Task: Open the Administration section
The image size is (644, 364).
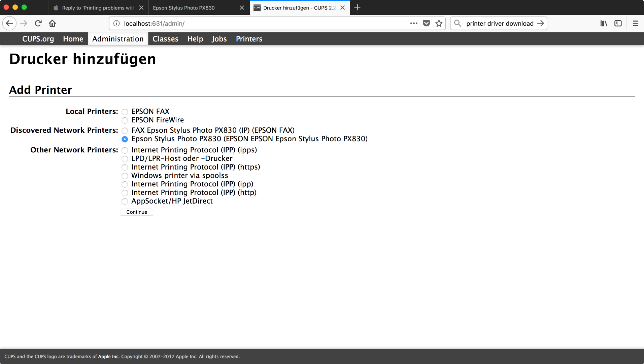Action: 118,39
